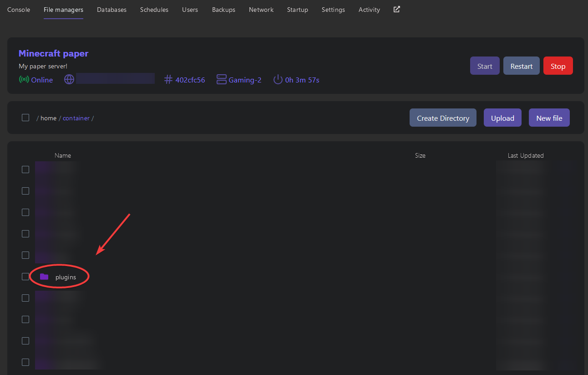Switch to the Network tab

261,10
